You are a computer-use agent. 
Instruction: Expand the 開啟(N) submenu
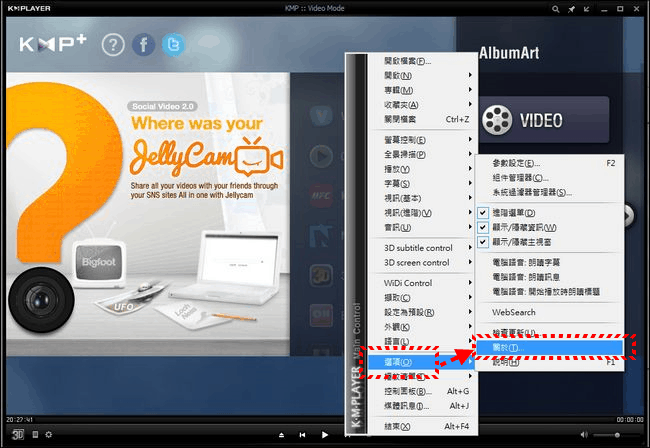[x=423, y=75]
